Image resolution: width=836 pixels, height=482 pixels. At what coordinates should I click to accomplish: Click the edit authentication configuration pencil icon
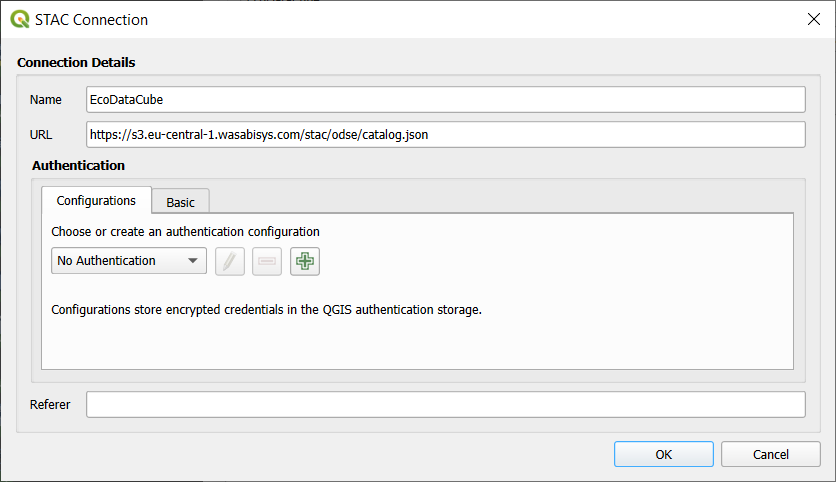pos(230,262)
